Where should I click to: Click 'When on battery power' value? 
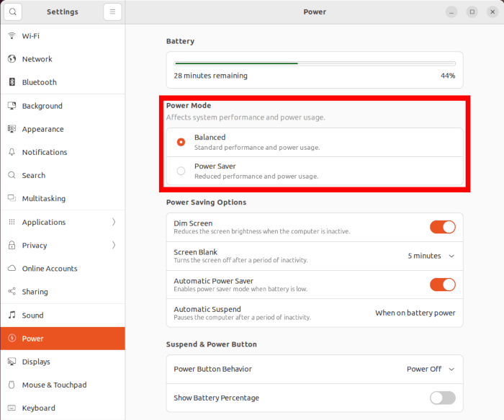tap(415, 313)
